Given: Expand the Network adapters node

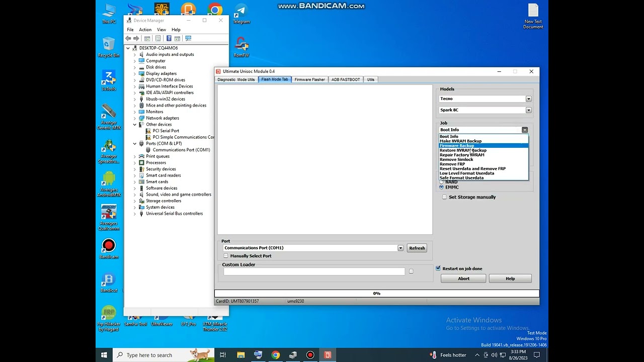Looking at the screenshot, I should [135, 118].
